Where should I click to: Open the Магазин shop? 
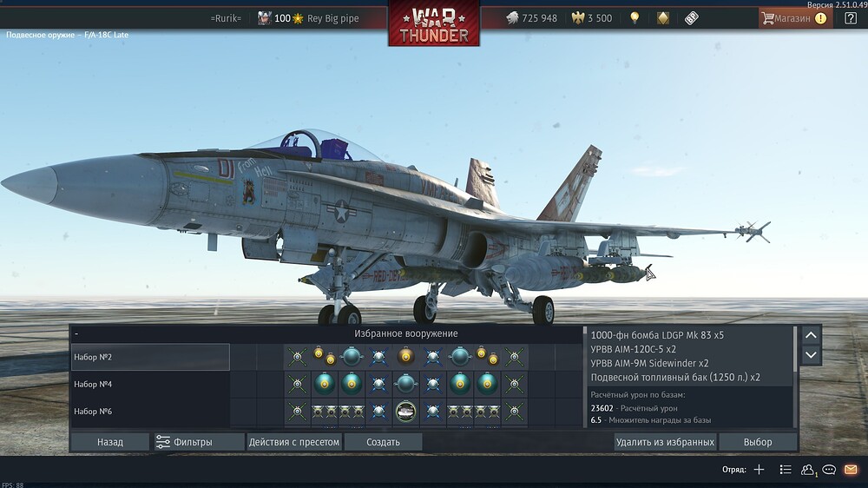[792, 18]
